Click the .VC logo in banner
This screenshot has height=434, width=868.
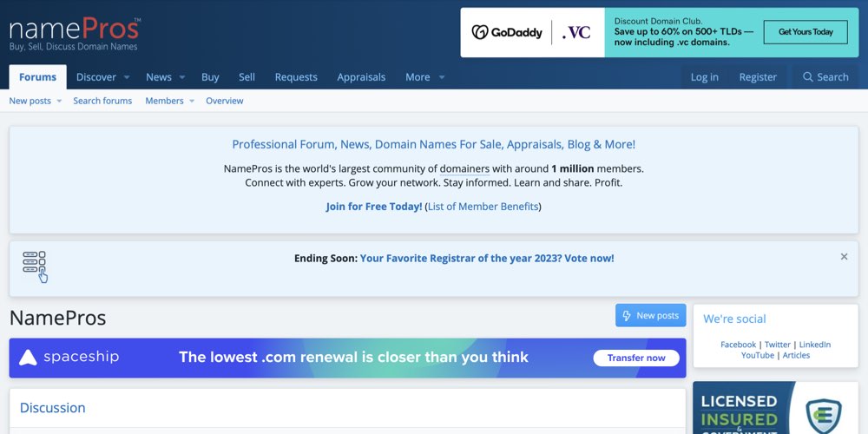576,33
